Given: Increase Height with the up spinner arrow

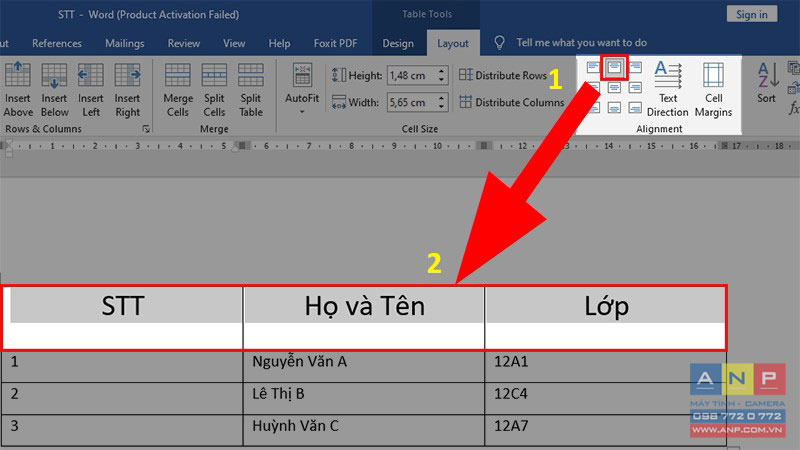Looking at the screenshot, I should 442,71.
